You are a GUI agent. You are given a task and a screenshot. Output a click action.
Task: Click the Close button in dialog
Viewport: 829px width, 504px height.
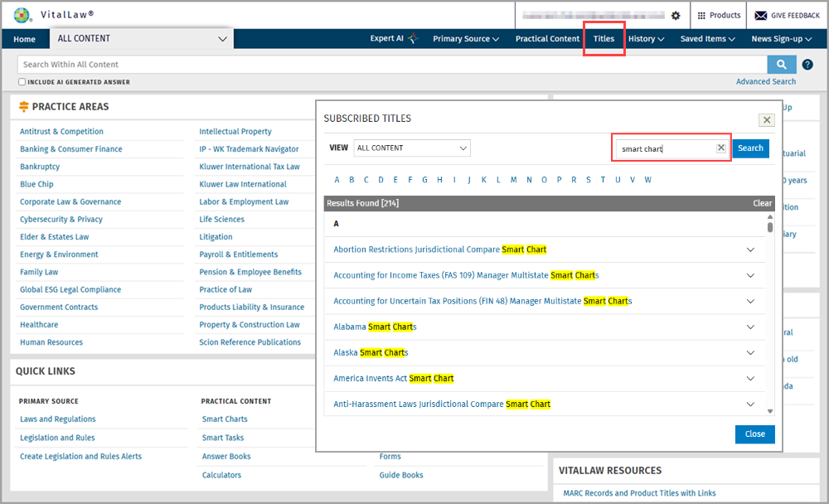pyautogui.click(x=755, y=434)
